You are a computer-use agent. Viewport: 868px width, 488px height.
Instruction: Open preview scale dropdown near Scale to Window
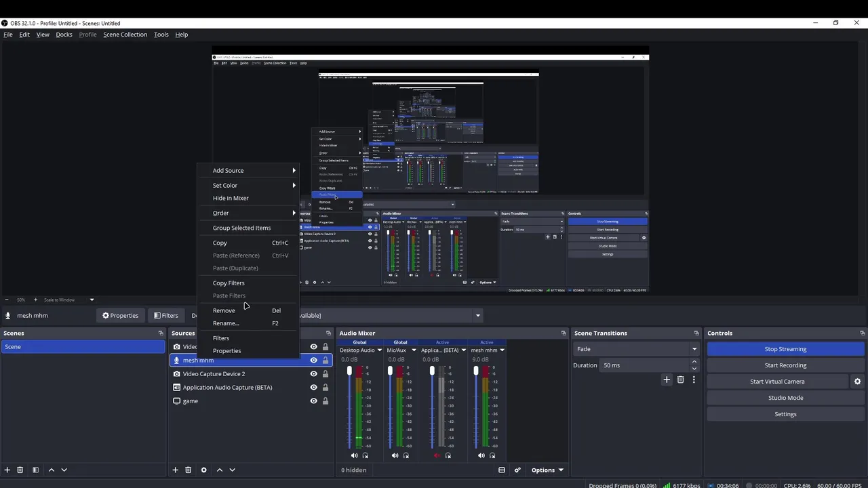click(92, 300)
